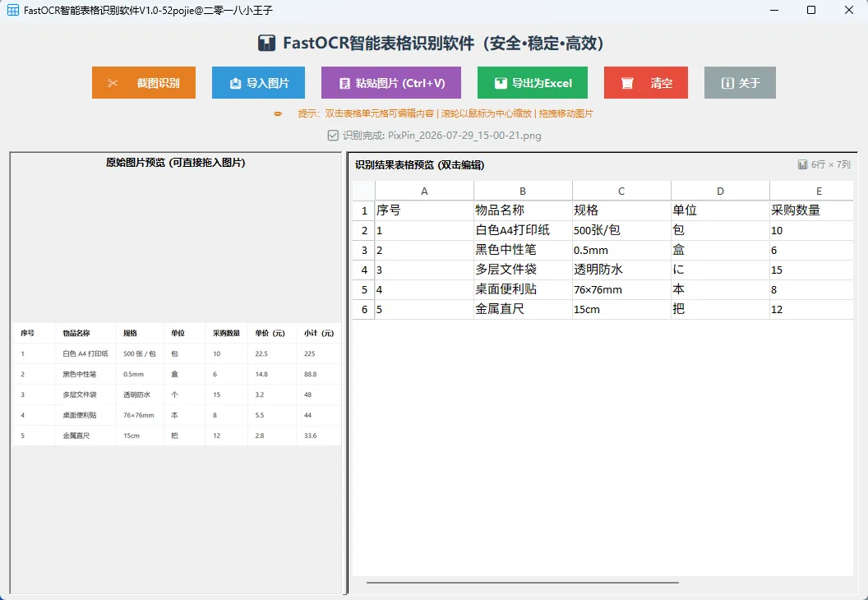Select cell 盒 in column D

(720, 250)
